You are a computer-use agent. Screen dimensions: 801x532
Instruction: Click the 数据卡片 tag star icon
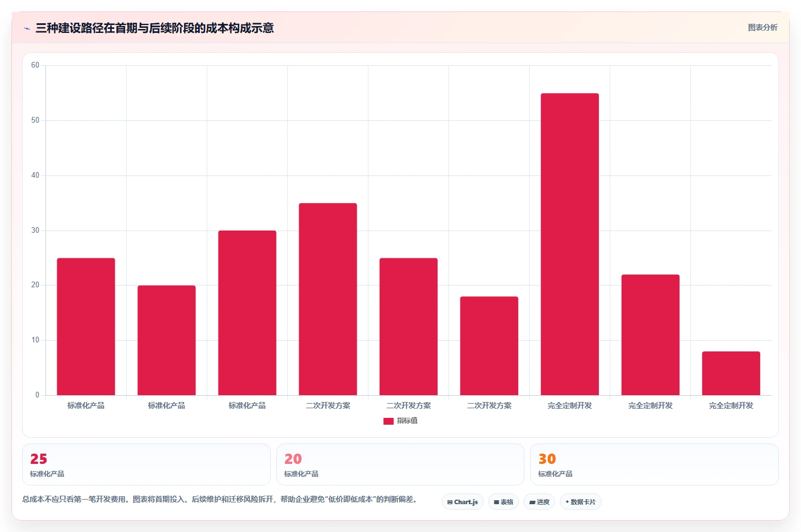pyautogui.click(x=567, y=502)
